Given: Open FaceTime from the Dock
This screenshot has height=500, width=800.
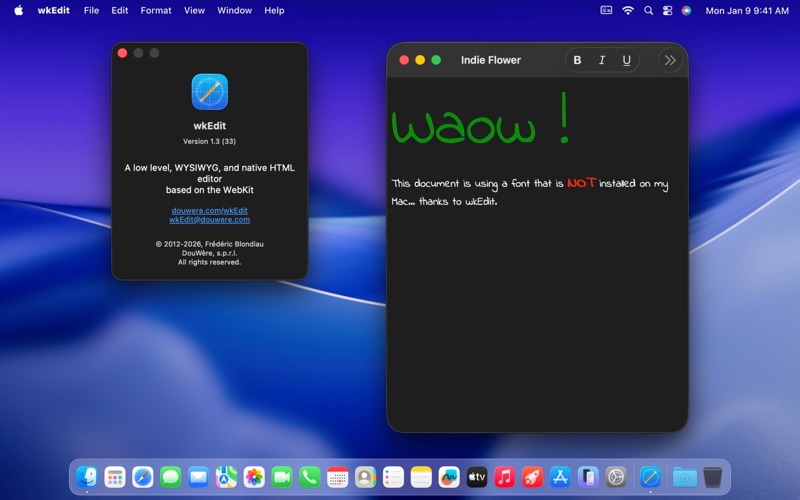Looking at the screenshot, I should pos(282,478).
